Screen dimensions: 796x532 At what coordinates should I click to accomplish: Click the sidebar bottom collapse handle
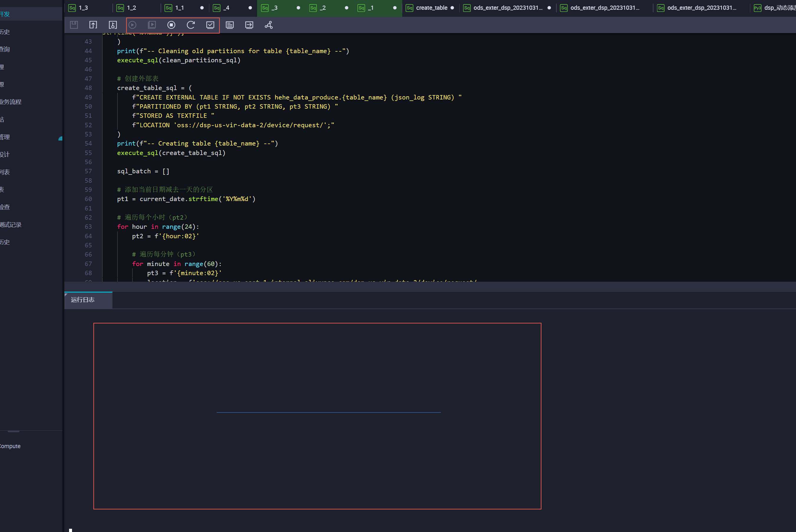point(14,431)
